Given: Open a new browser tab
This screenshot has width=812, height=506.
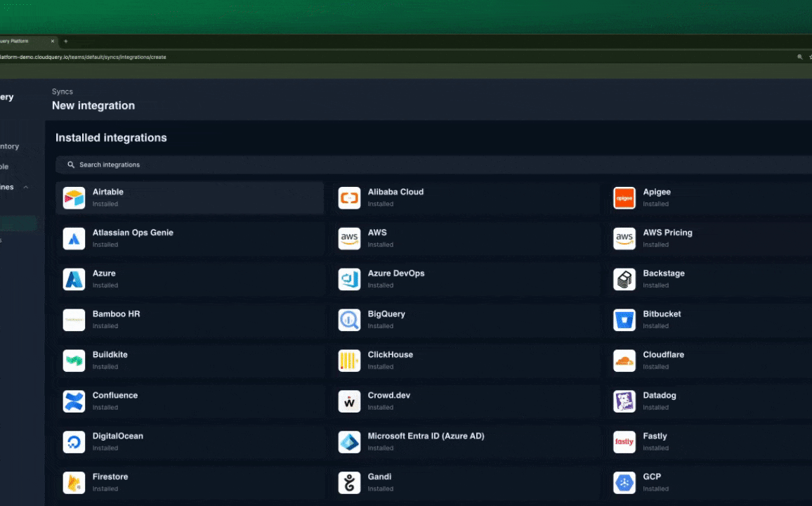Looking at the screenshot, I should (66, 41).
